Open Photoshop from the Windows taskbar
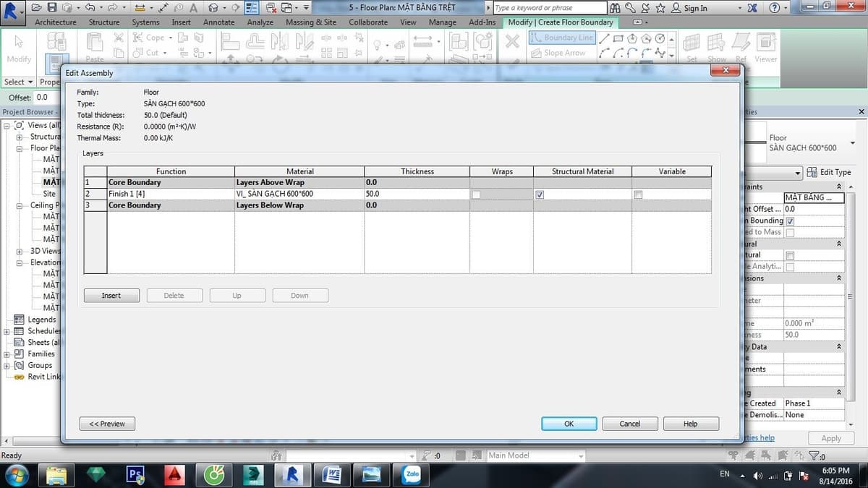The height and width of the screenshot is (488, 868). pos(135,474)
